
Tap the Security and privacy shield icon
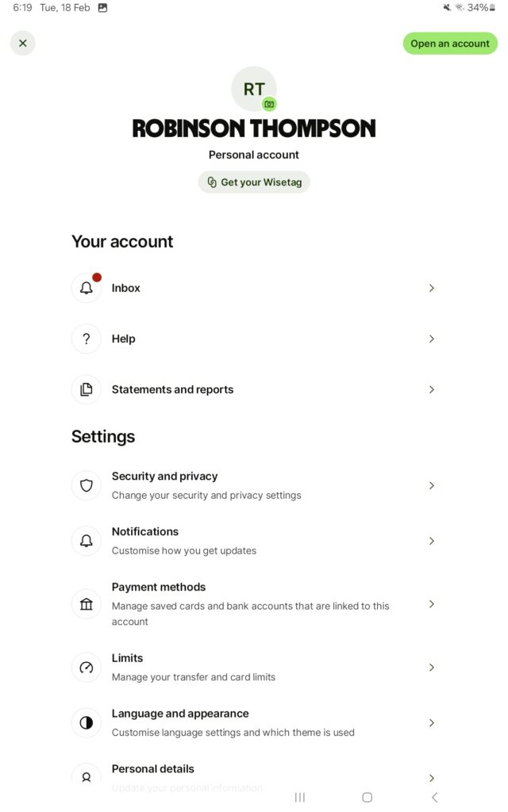87,485
